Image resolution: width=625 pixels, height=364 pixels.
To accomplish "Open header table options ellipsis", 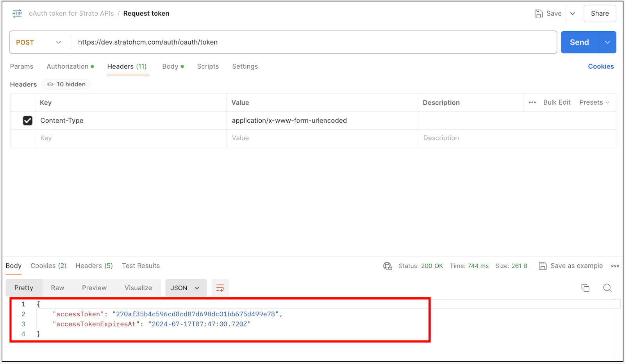I will tap(532, 102).
